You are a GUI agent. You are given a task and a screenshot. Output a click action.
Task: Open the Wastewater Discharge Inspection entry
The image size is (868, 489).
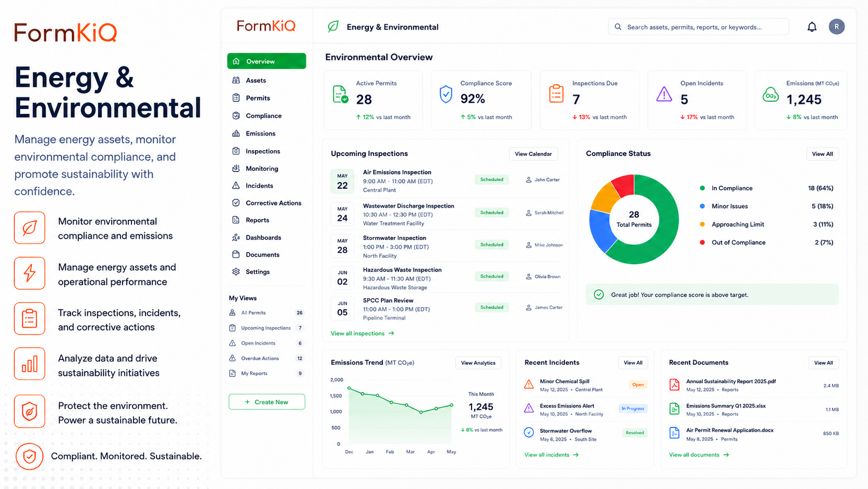[447, 214]
